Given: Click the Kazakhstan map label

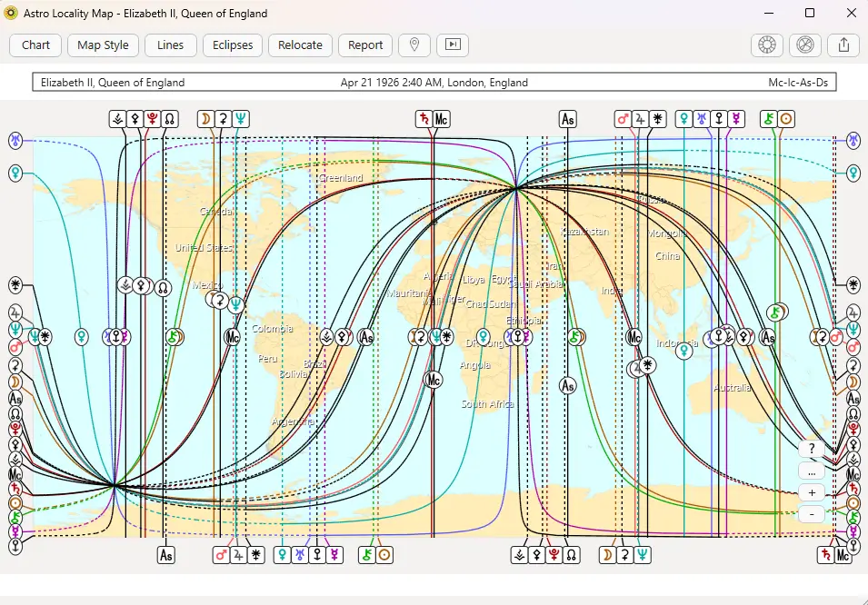Looking at the screenshot, I should click(584, 232).
